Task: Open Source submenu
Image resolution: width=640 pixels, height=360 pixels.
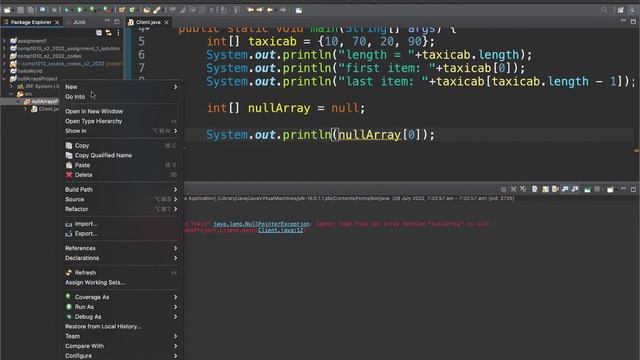Action: (x=121, y=199)
